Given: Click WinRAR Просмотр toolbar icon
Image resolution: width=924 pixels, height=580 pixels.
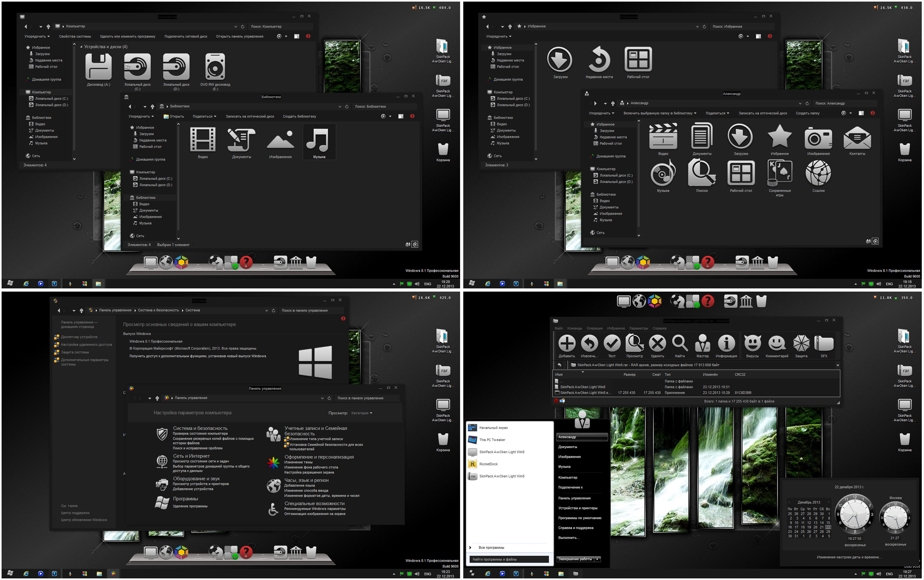Looking at the screenshot, I should [x=634, y=346].
